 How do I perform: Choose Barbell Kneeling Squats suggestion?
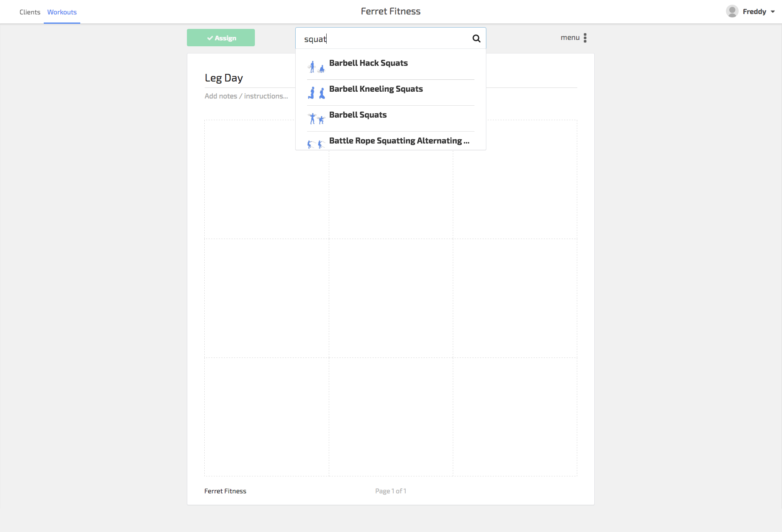point(391,93)
